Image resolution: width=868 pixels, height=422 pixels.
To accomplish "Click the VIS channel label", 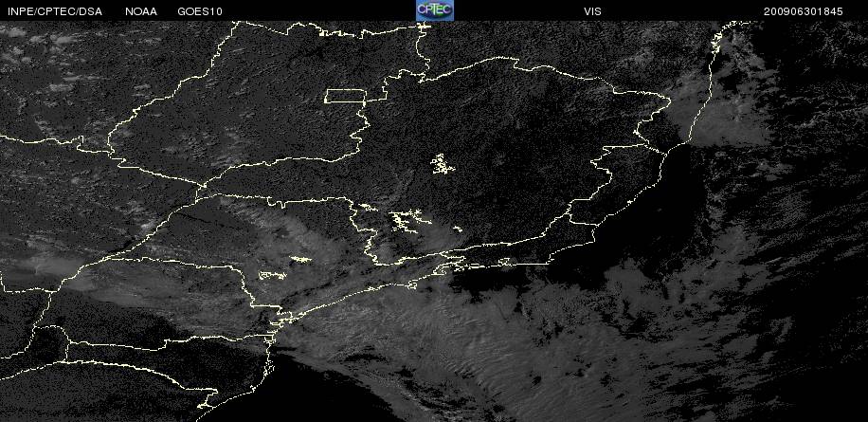I will tap(592, 11).
